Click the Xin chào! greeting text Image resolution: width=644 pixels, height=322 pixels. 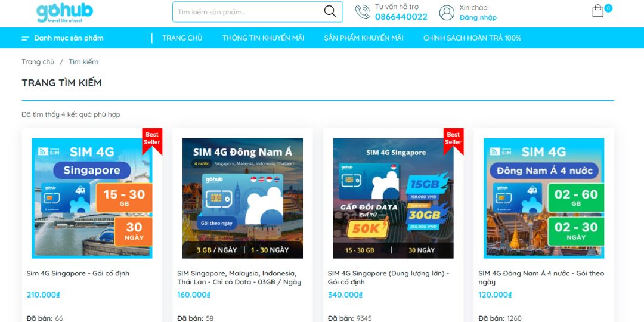[474, 7]
